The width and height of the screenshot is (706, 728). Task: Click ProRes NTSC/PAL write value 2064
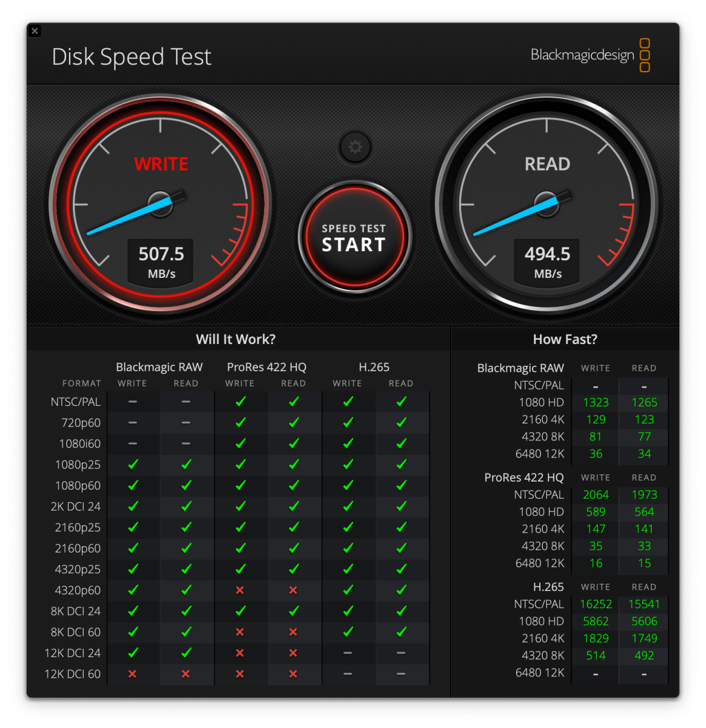click(596, 494)
